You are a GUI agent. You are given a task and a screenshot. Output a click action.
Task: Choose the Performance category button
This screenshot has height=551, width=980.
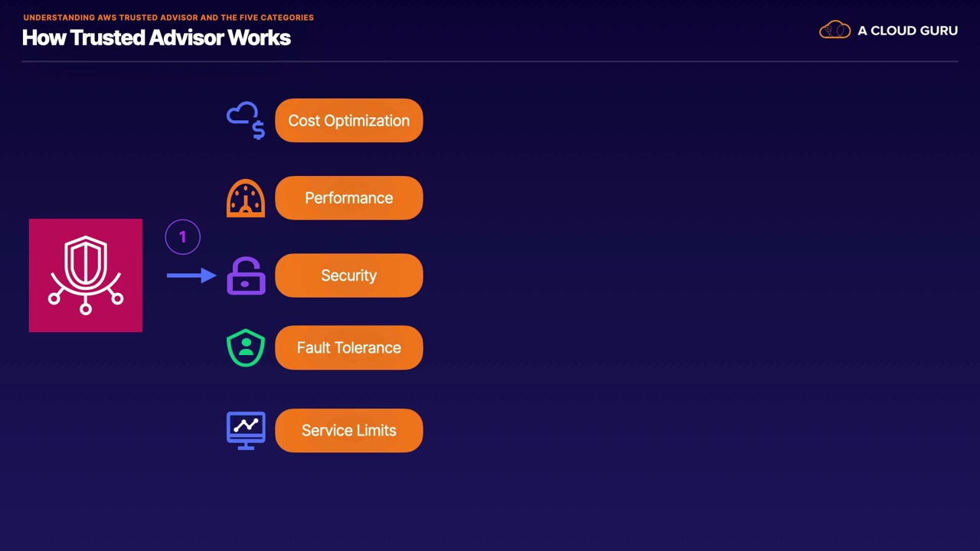[349, 198]
